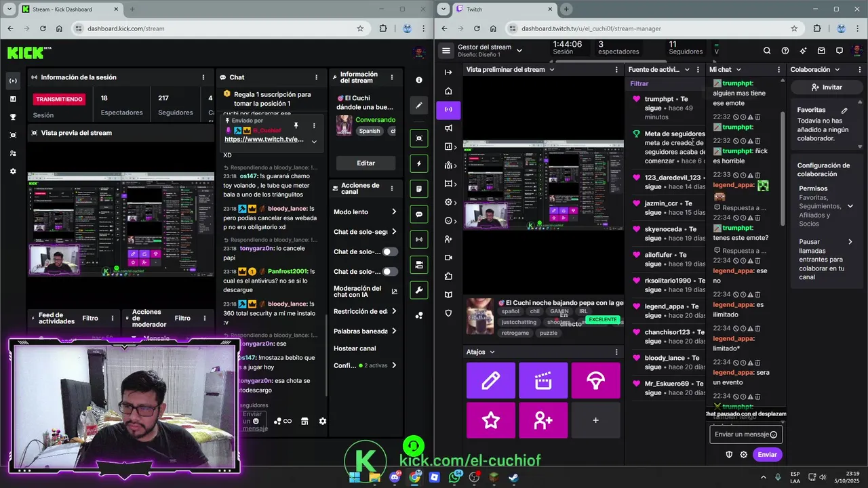Click the Twitch search magnifier icon

pos(767,51)
